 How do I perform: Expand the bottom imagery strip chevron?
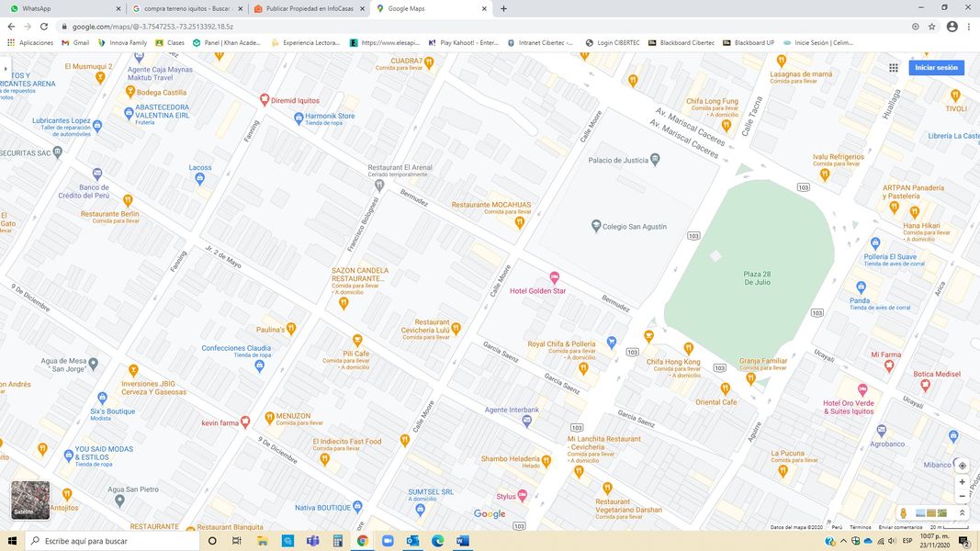(x=962, y=513)
